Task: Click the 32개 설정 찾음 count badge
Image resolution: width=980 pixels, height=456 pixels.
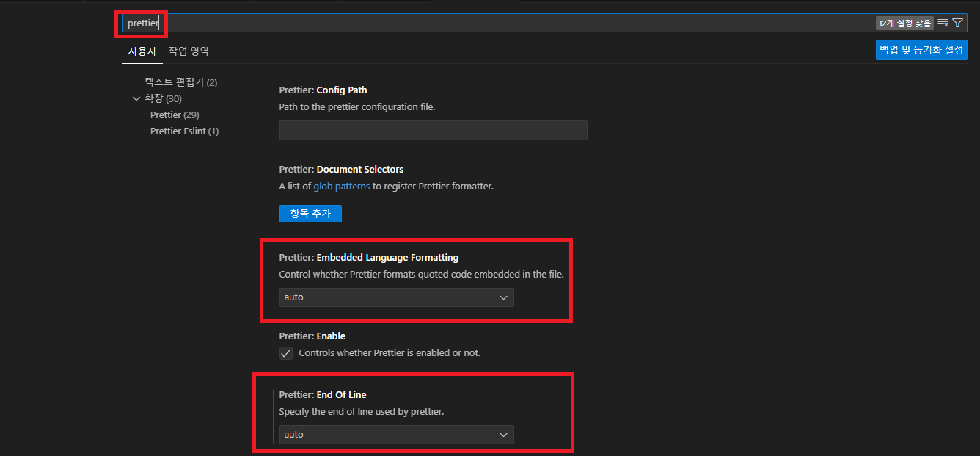Action: (904, 23)
